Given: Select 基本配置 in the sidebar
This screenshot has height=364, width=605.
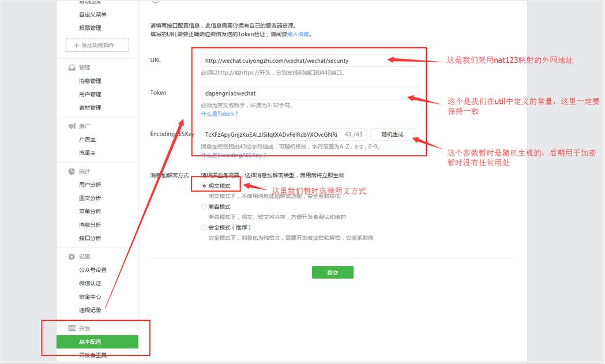Looking at the screenshot, I should tap(97, 342).
